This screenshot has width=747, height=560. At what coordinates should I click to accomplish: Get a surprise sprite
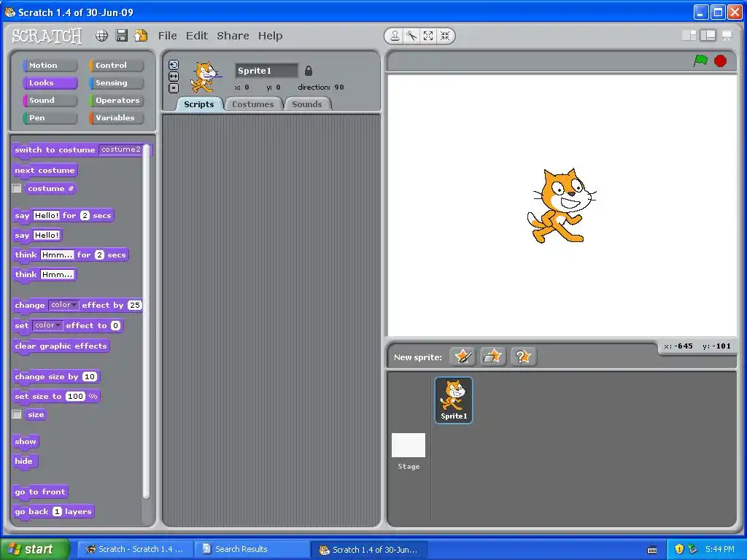[x=523, y=356]
